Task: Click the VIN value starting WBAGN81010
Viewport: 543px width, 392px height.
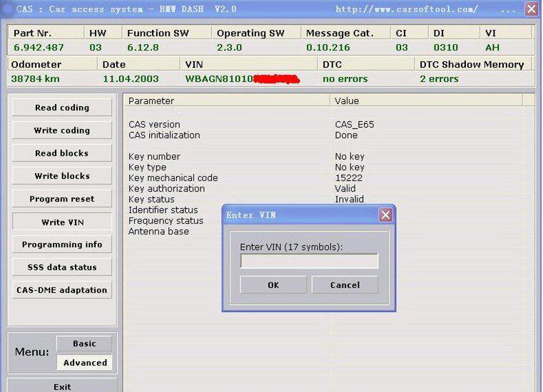Action: tap(242, 79)
